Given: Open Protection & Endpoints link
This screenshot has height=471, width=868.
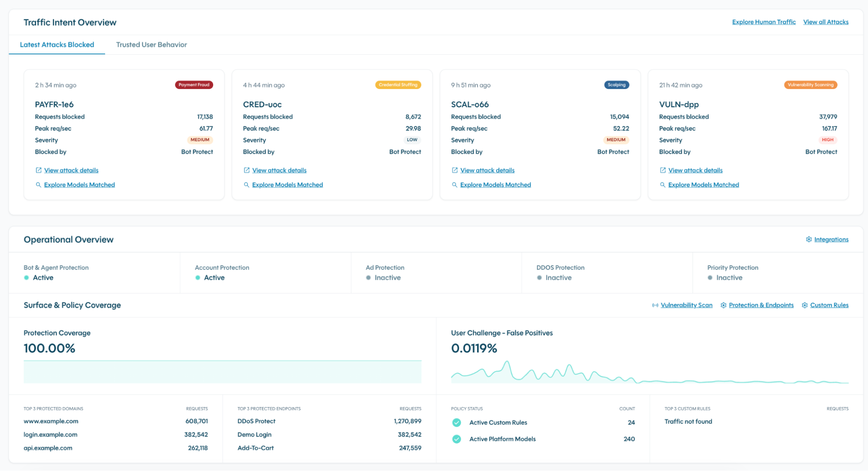Looking at the screenshot, I should click(x=761, y=305).
